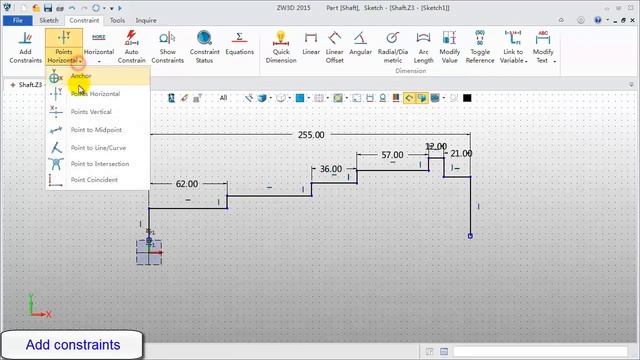Screen dimensions: 640x360
Task: Switch to the Tools ribbon tab
Action: (x=117, y=20)
